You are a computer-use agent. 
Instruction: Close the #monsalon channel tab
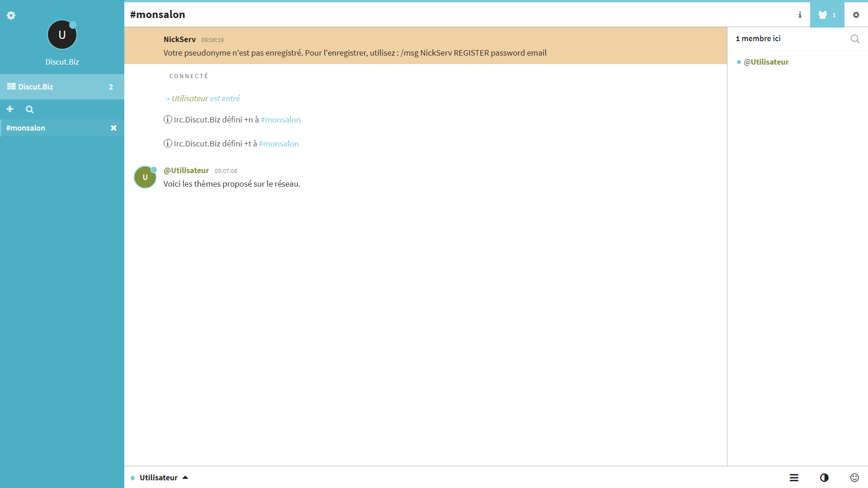tap(114, 128)
